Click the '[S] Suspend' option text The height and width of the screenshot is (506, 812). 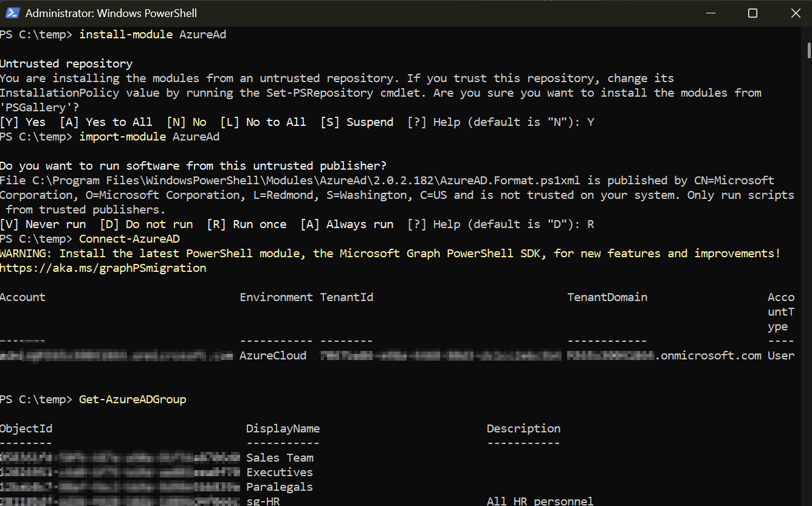(x=357, y=122)
